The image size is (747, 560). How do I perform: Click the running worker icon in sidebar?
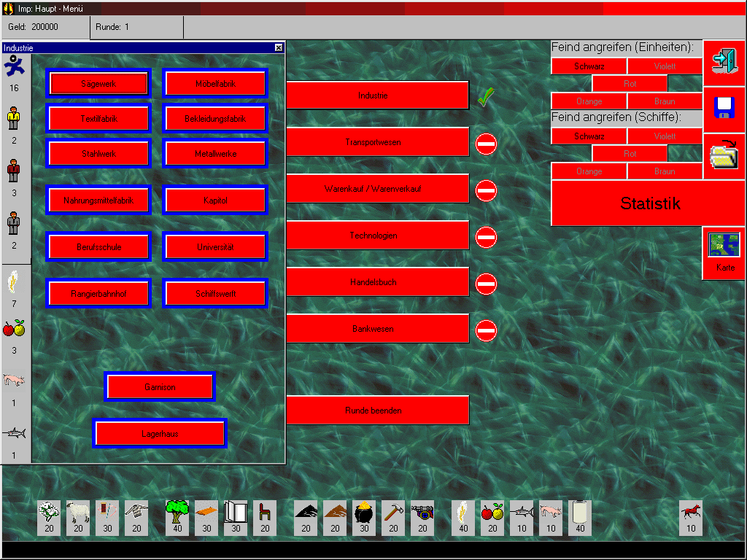pyautogui.click(x=14, y=67)
